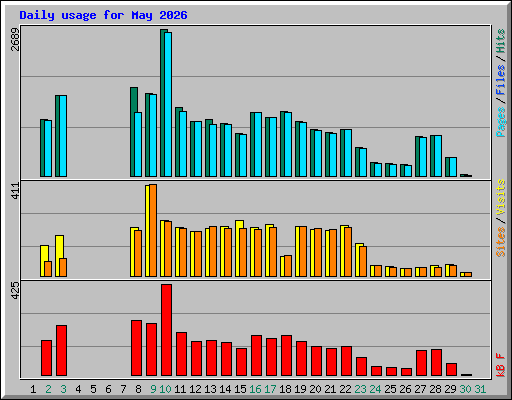
Task: Click day 8 on the date axis
Action: [x=138, y=389]
